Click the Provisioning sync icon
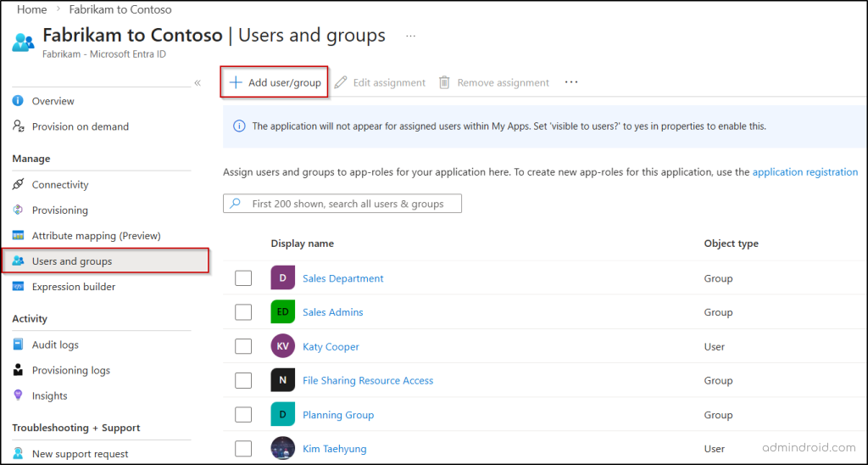The width and height of the screenshot is (868, 465). [19, 210]
